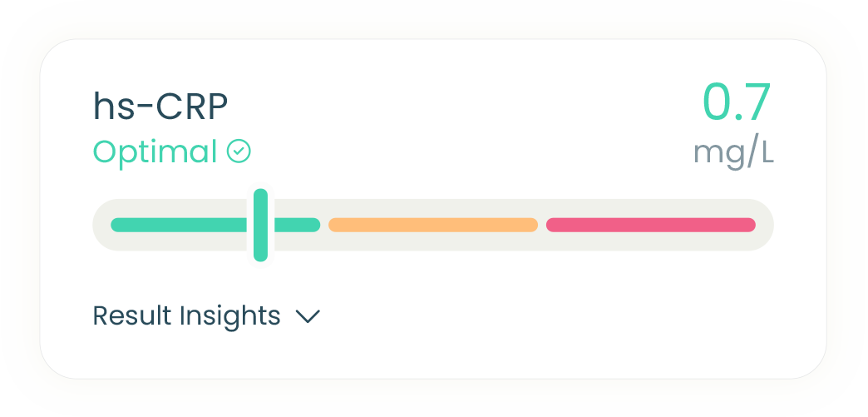868x417 pixels.
Task: Select the orange moderate range bar
Action: click(433, 225)
